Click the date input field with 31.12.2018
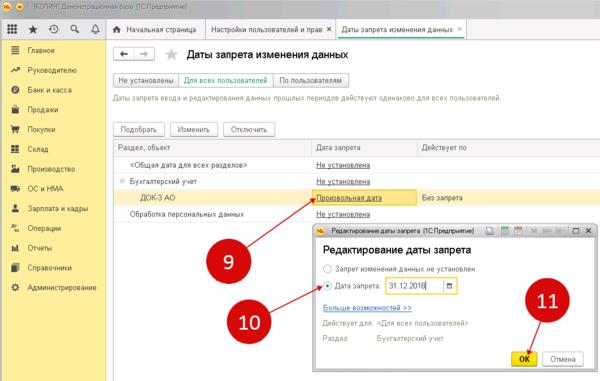600x381 pixels. pos(415,286)
